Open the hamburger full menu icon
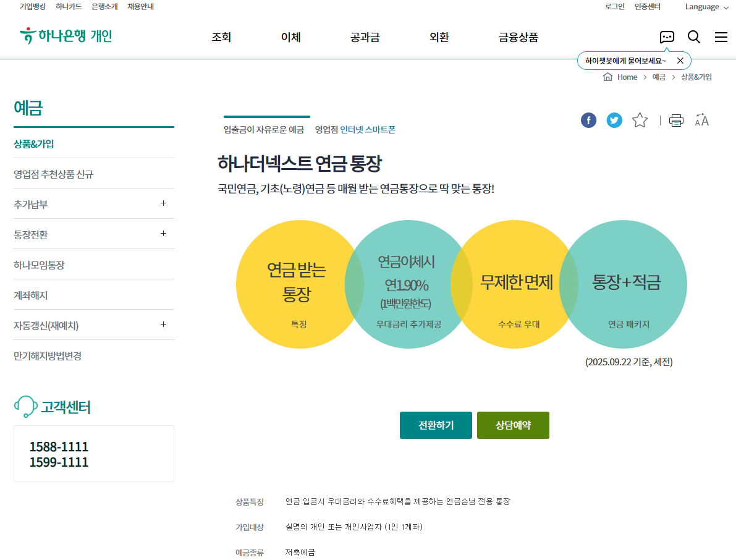The height and width of the screenshot is (560, 736). [721, 37]
